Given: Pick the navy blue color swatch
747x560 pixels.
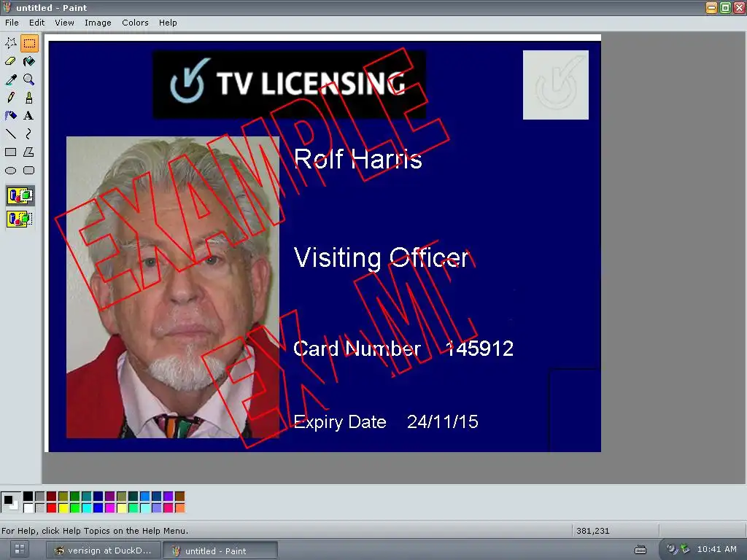Looking at the screenshot, I should [98, 496].
